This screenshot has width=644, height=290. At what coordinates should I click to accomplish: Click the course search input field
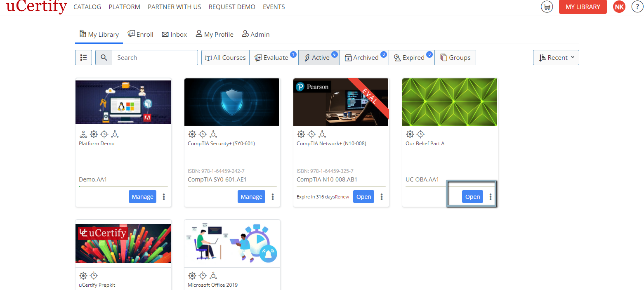[x=155, y=58]
